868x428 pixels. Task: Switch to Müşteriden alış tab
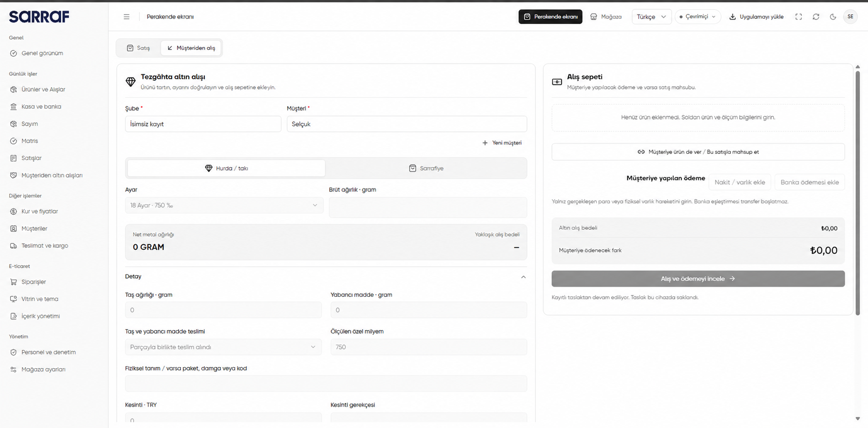click(x=191, y=48)
